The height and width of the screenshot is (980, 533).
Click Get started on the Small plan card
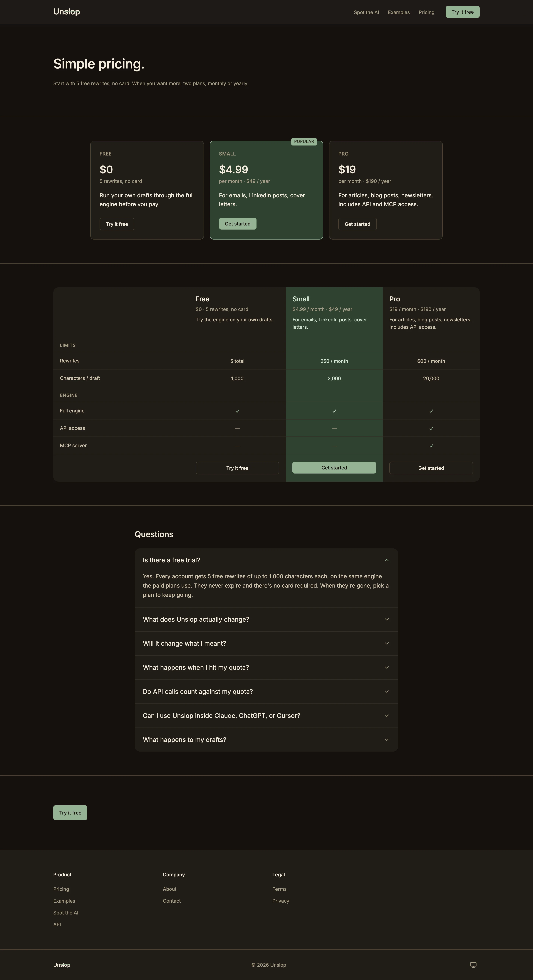[238, 224]
